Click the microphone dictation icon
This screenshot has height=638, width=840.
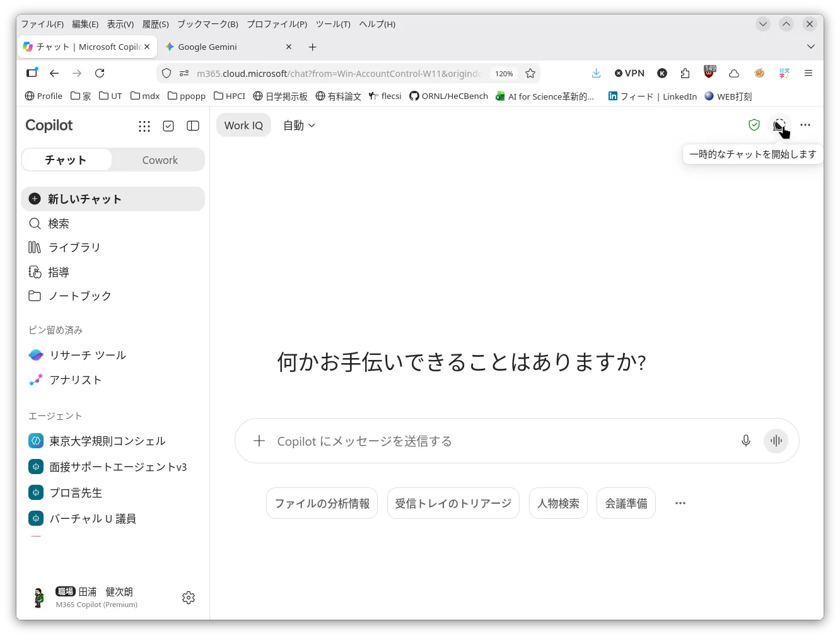click(x=746, y=441)
